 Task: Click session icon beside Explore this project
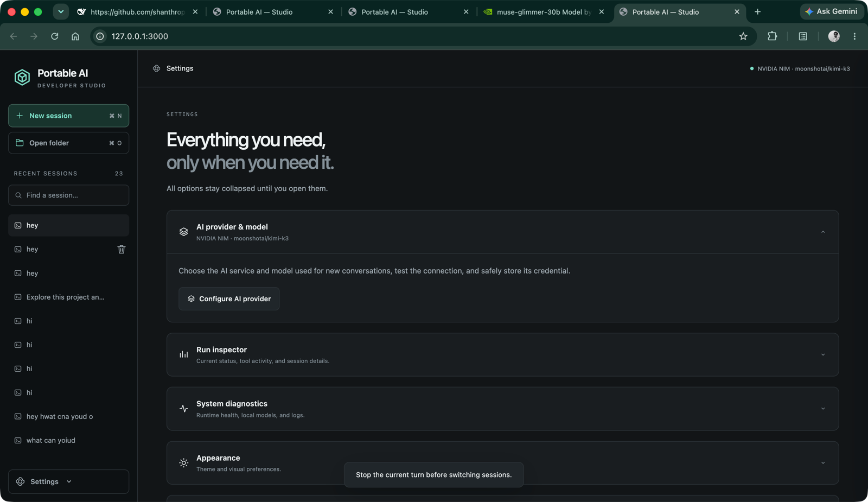[18, 297]
